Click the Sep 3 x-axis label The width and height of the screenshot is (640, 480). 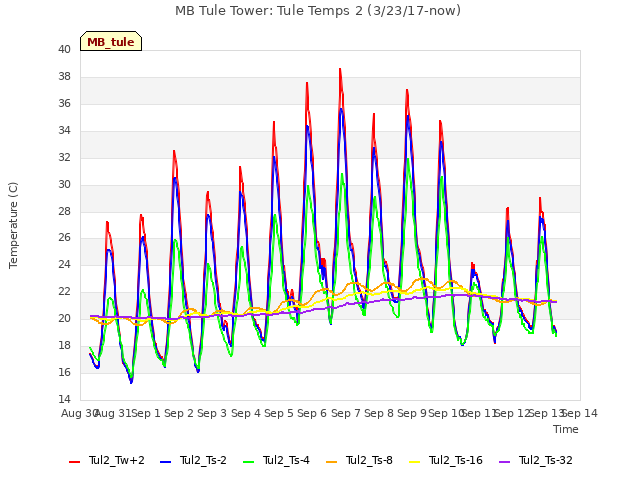click(212, 413)
